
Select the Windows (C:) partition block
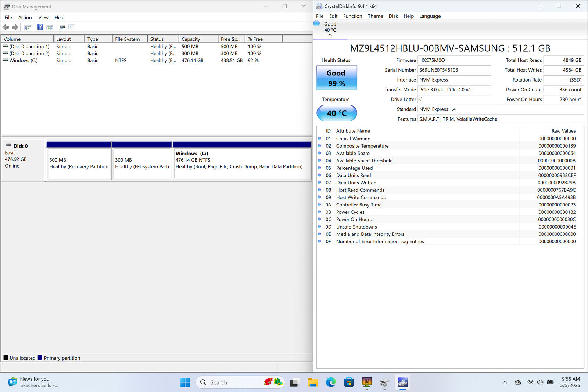tap(242, 163)
